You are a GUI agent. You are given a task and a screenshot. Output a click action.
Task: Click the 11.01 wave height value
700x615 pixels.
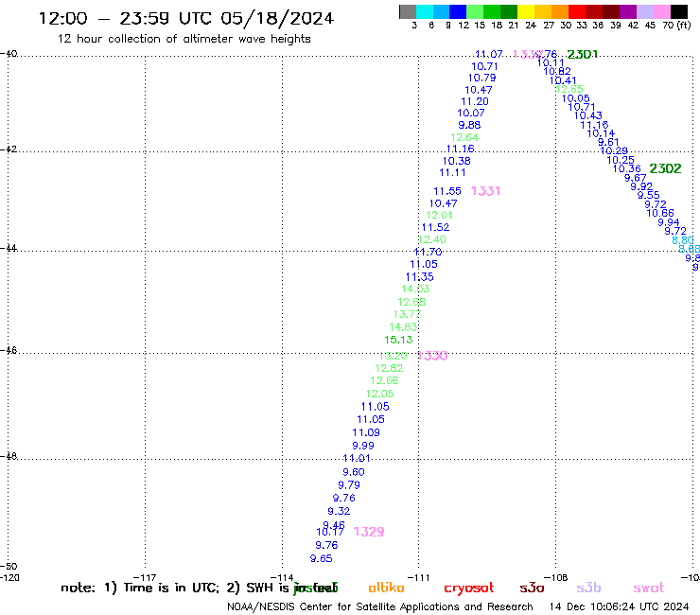(357, 458)
